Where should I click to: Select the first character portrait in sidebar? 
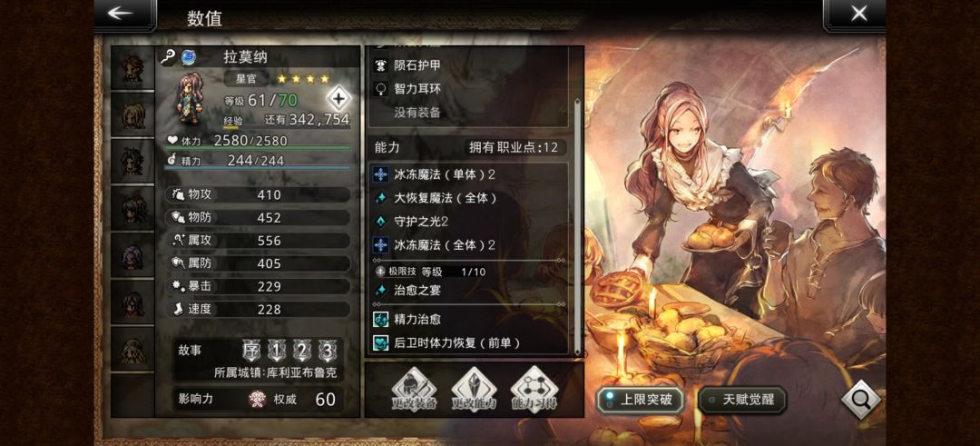click(x=133, y=67)
